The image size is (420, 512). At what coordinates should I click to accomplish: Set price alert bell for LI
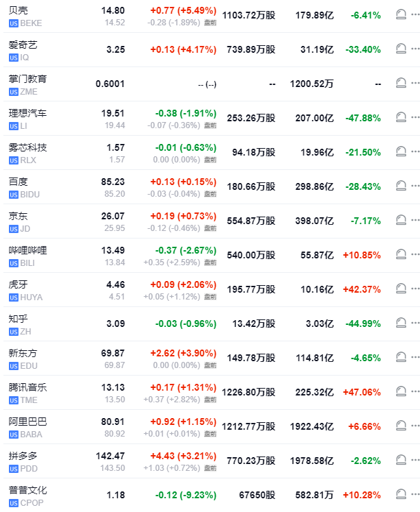(x=401, y=117)
